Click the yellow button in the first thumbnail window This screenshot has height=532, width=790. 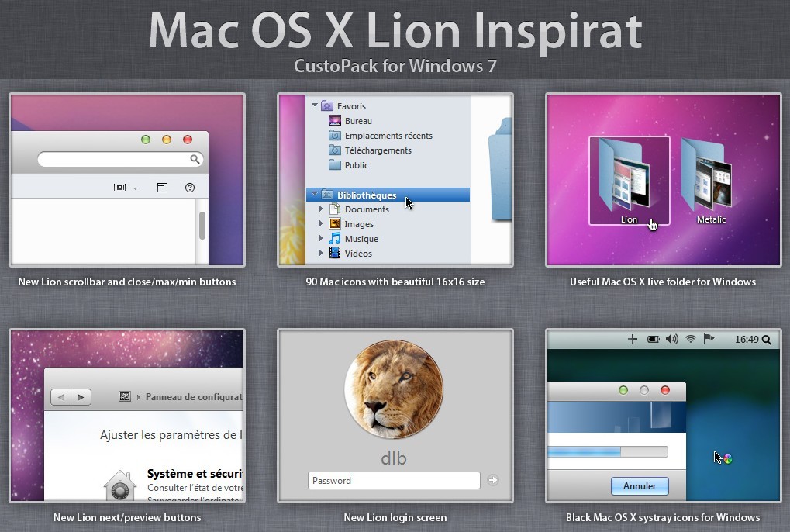coord(166,140)
